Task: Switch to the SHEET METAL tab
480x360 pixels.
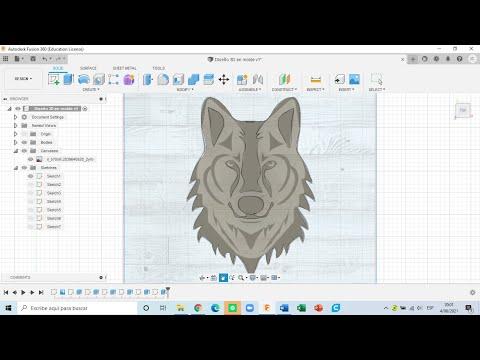Action: coord(125,68)
